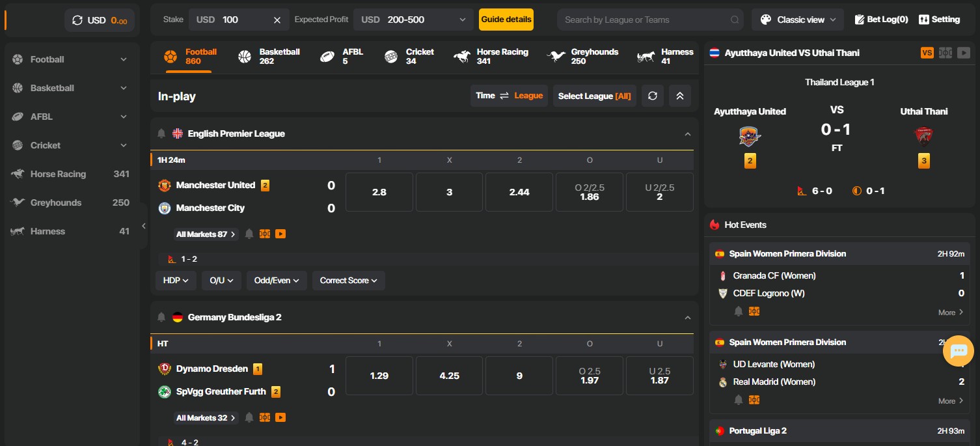Screen dimensions: 980x446
Task: Open Setting from the top bar
Action: [939, 19]
